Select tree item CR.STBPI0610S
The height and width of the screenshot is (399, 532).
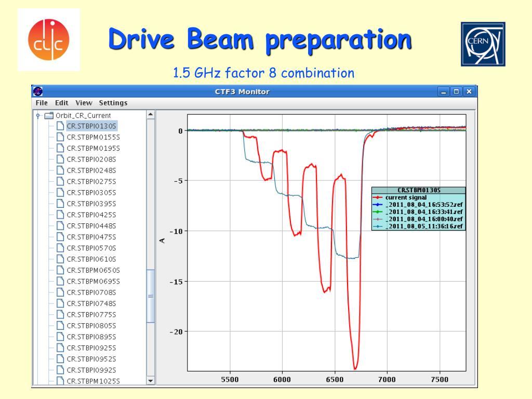coord(91,259)
